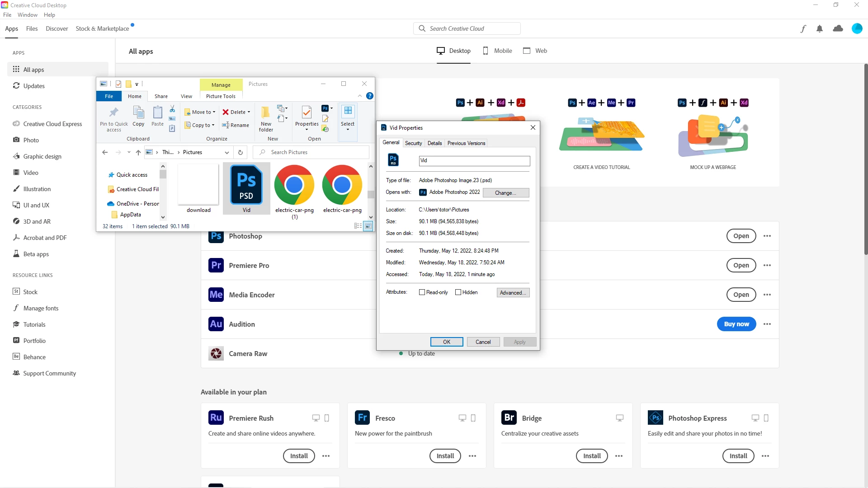
Task: Enable the Read-only attribute checkbox
Action: pos(422,292)
